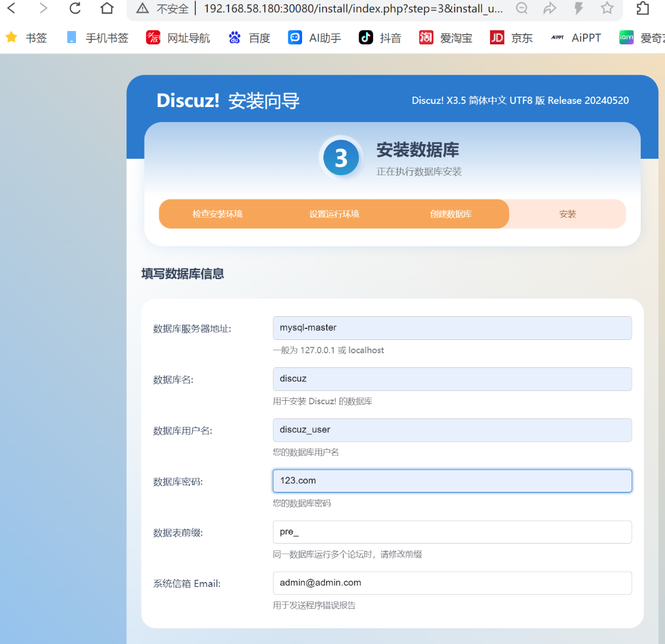Screen dimensions: 665x644
Task: Select the 设置运行环境 step
Action: point(334,214)
